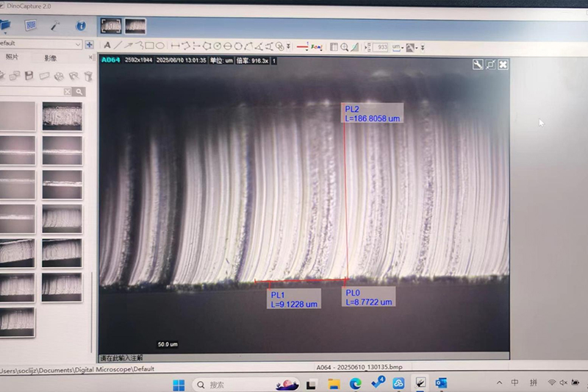Open File Explorer from taskbar
588x392 pixels.
[334, 384]
